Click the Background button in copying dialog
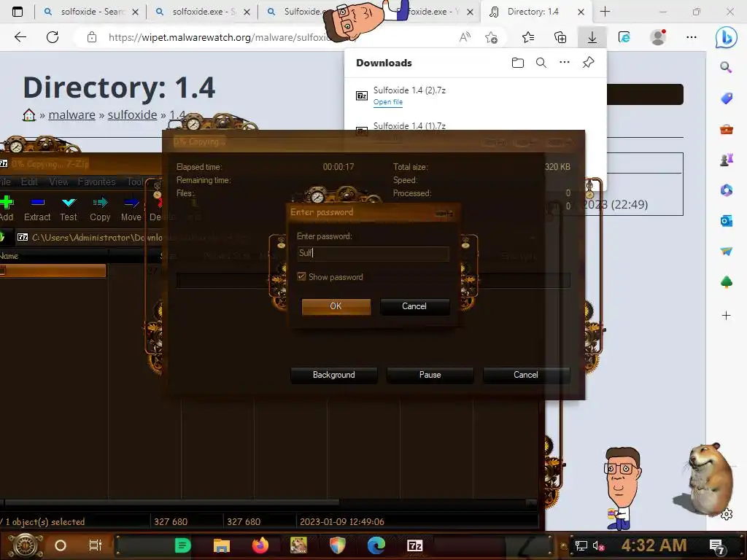Image resolution: width=747 pixels, height=560 pixels. click(x=333, y=375)
